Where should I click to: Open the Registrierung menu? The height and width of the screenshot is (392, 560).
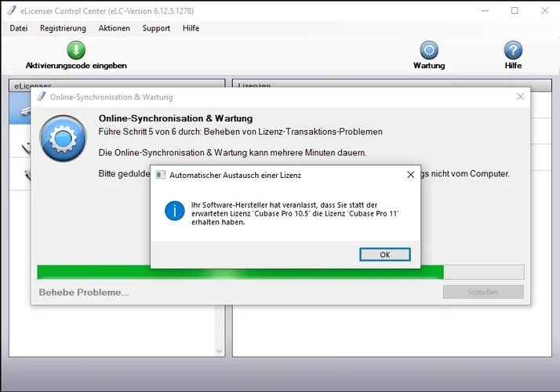pyautogui.click(x=63, y=28)
